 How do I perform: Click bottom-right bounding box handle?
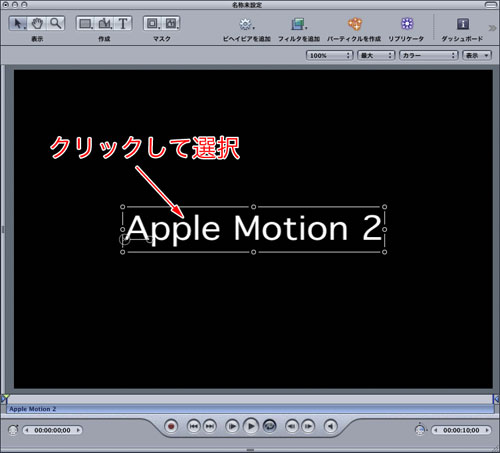coord(384,252)
